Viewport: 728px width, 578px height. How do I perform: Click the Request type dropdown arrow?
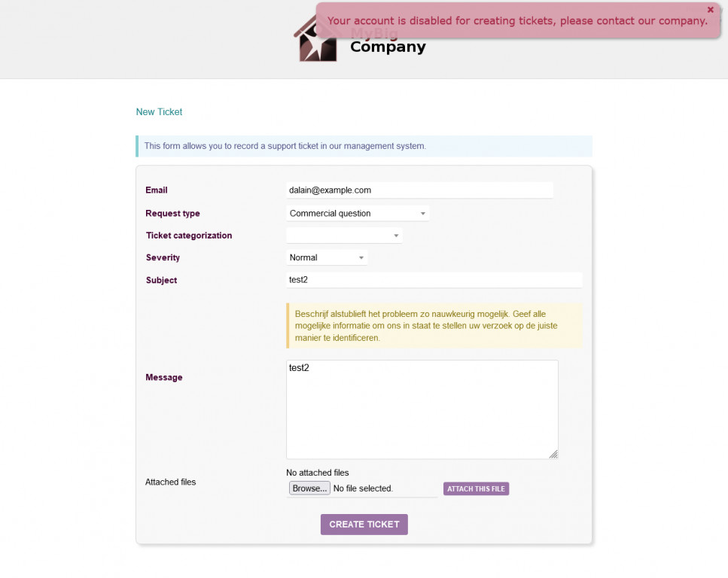pos(423,214)
